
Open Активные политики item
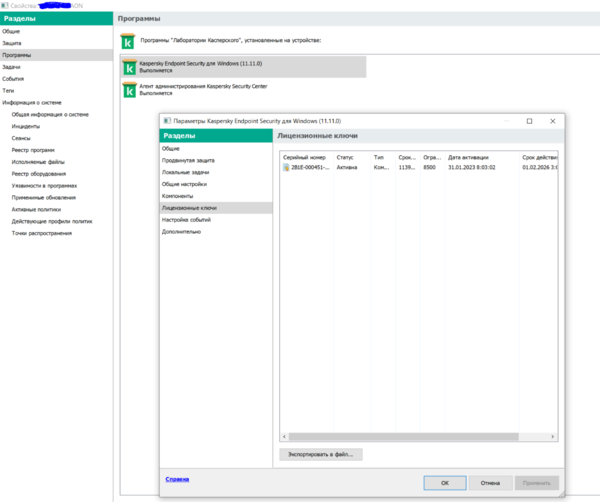tap(36, 209)
